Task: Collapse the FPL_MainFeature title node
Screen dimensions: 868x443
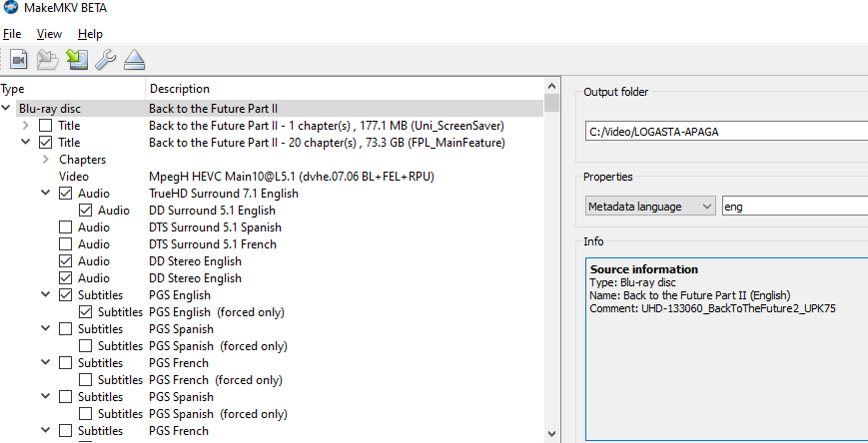Action: [25, 142]
